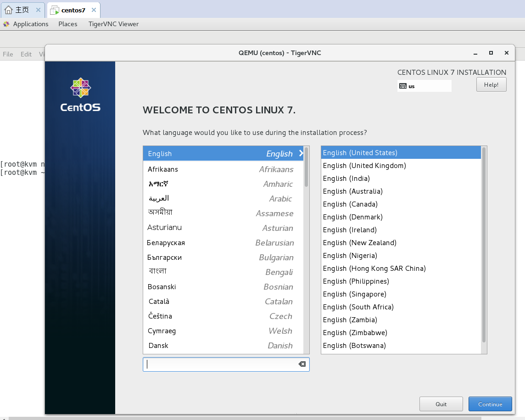Choose English (Nigeria) locale
525x420 pixels.
coord(401,256)
